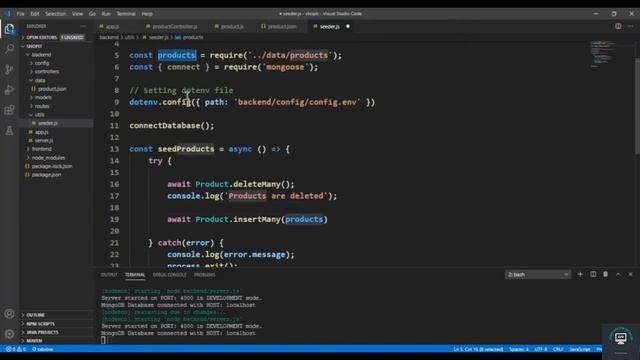640x360 pixels.
Task: Open seeder.js in the explorer tree
Action: [48, 123]
